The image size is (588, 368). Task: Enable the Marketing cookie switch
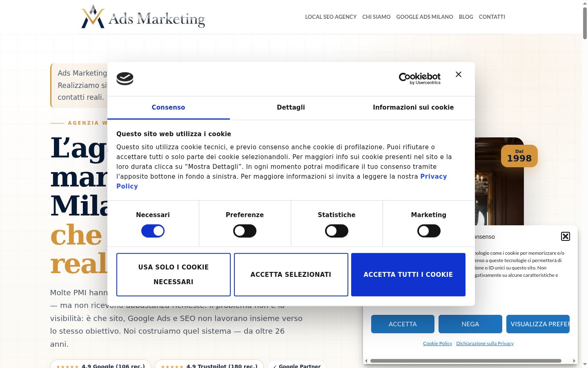click(x=429, y=231)
